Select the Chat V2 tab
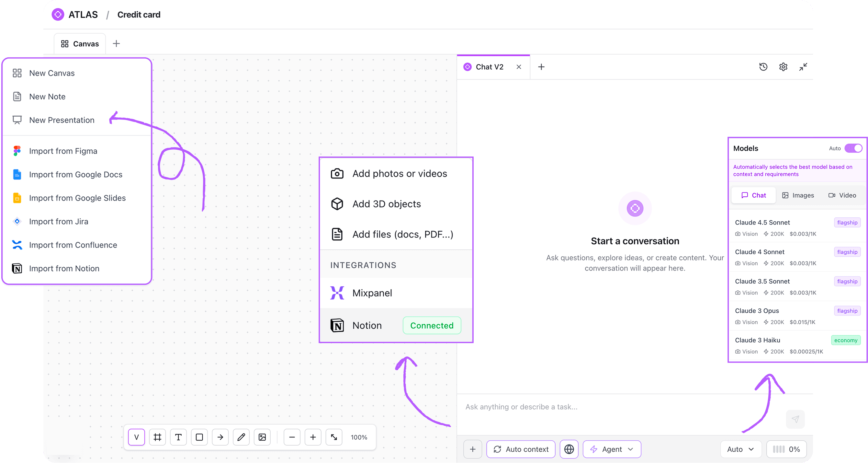The width and height of the screenshot is (868, 463). pos(490,67)
